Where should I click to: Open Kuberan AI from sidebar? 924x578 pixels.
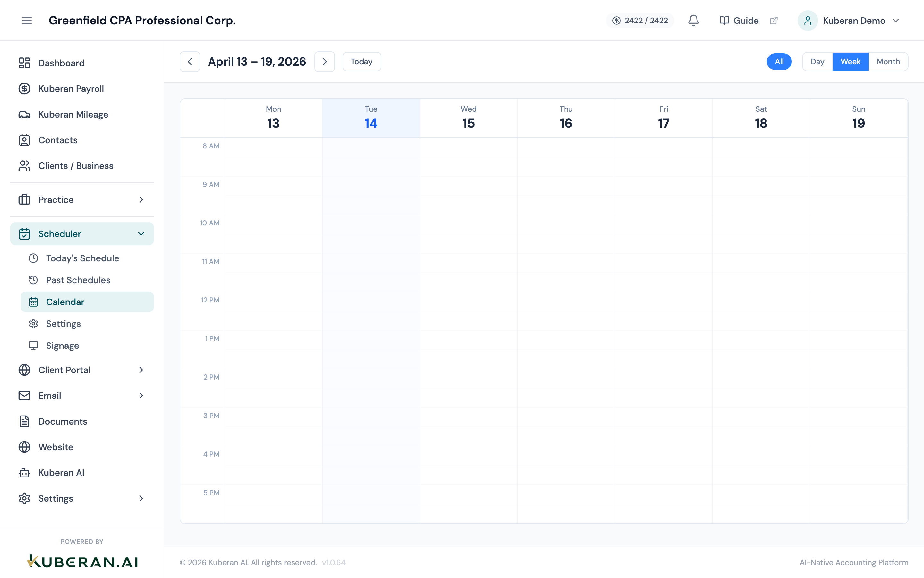tap(82, 472)
